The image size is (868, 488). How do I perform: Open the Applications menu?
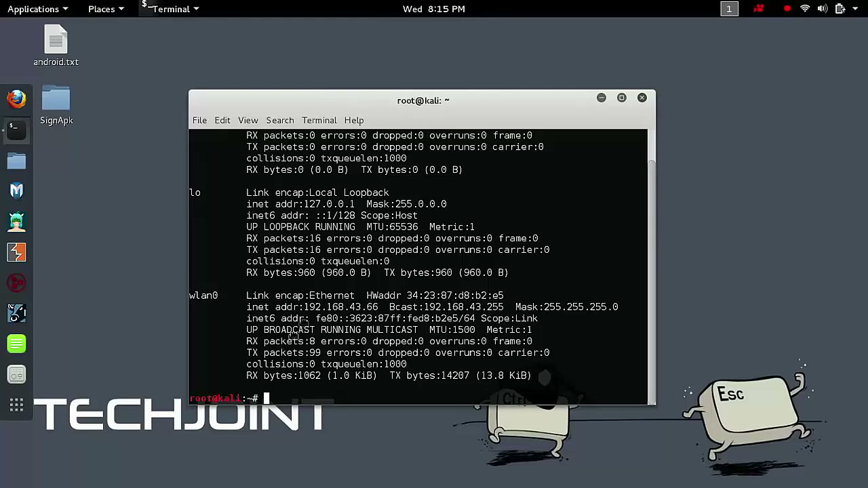pyautogui.click(x=37, y=9)
